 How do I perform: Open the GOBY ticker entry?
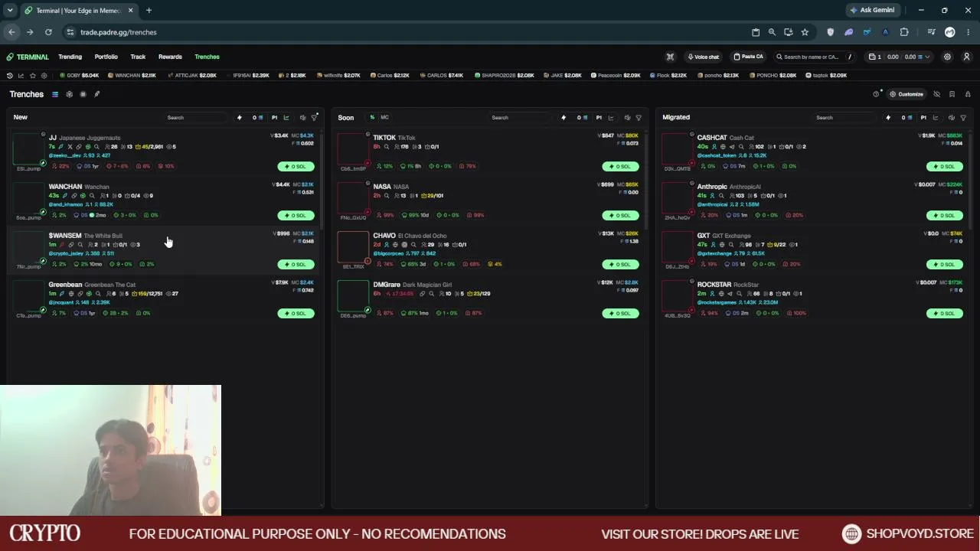coord(80,76)
